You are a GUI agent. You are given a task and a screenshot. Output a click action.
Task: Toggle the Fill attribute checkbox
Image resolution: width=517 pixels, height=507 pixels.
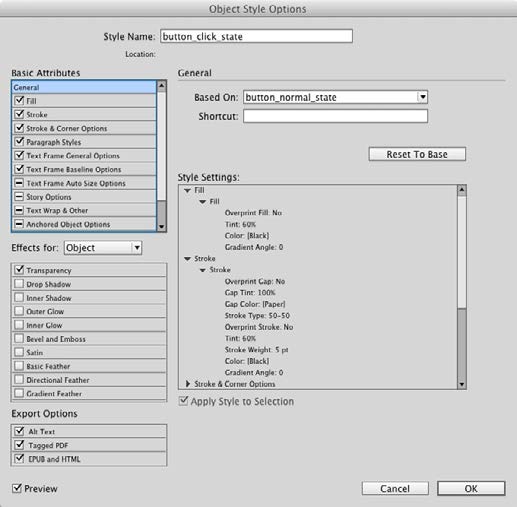pos(19,100)
